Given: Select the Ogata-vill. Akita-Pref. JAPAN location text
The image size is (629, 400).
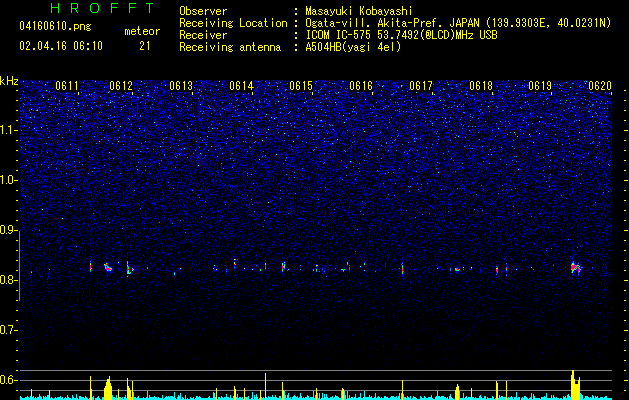Looking at the screenshot, I should coord(458,23).
